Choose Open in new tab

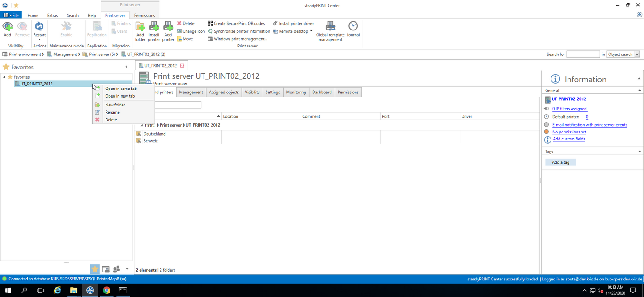(x=120, y=96)
